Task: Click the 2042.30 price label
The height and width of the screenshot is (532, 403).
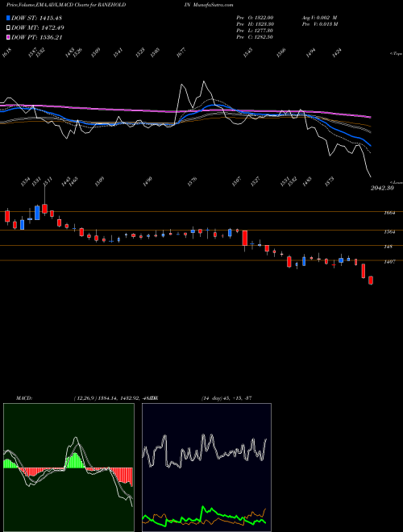Action: [x=382, y=188]
